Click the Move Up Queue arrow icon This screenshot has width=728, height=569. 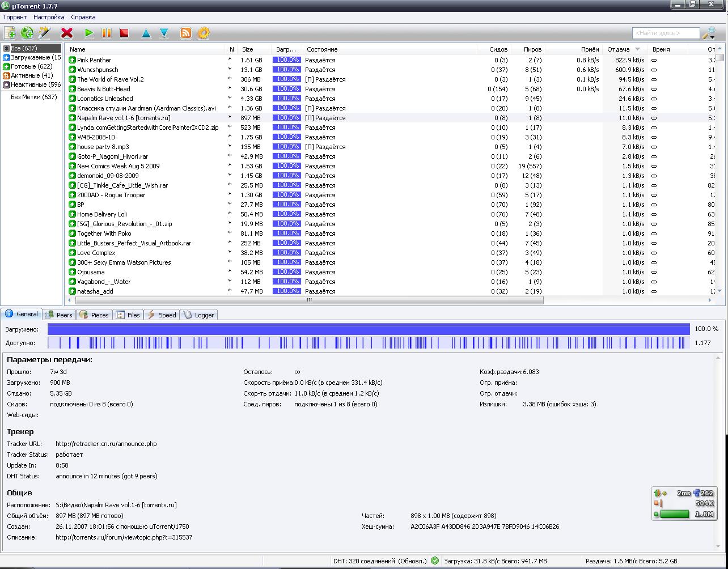click(146, 33)
